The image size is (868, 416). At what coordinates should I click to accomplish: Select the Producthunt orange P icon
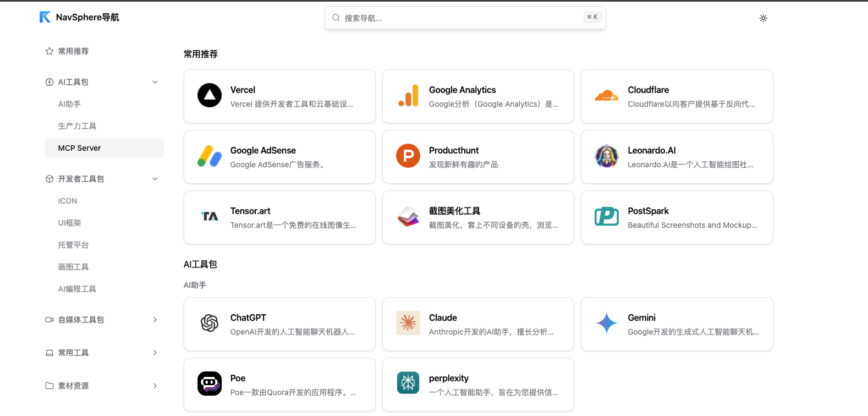[x=408, y=156]
